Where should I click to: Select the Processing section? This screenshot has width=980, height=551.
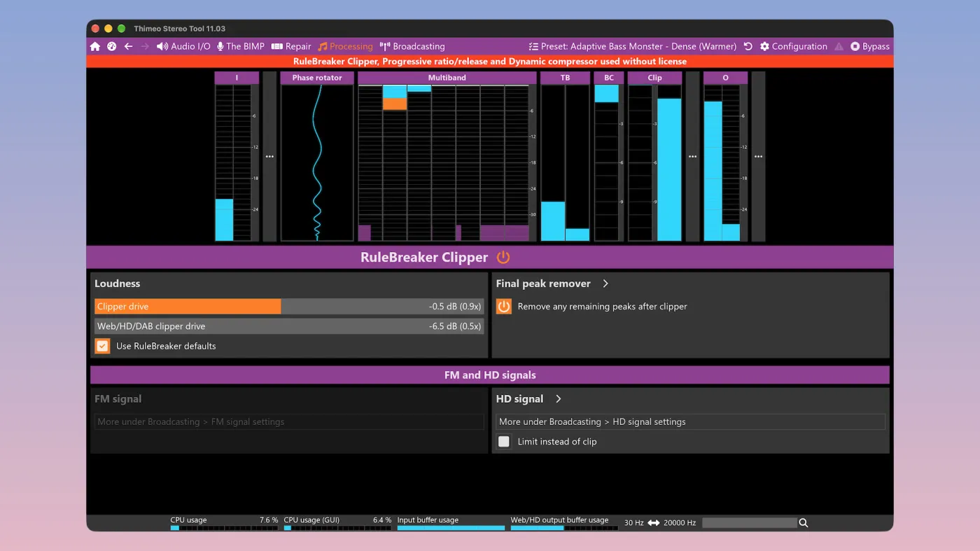[345, 46]
